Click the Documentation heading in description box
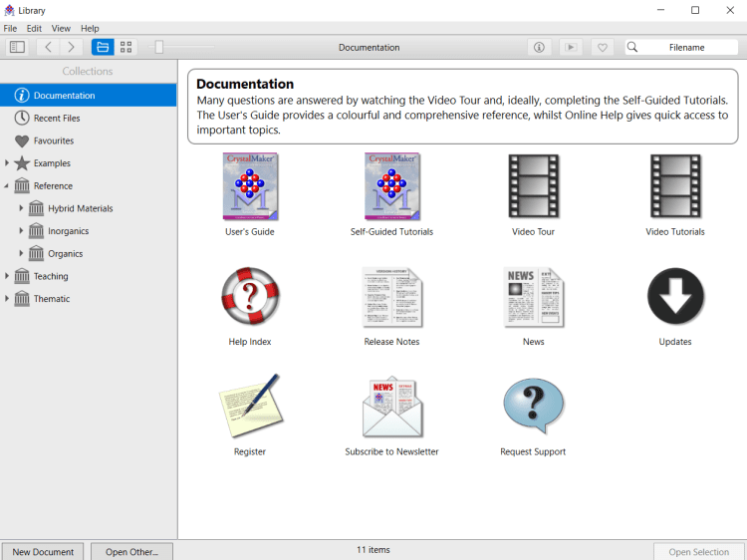This screenshot has height=560, width=747. click(x=245, y=84)
